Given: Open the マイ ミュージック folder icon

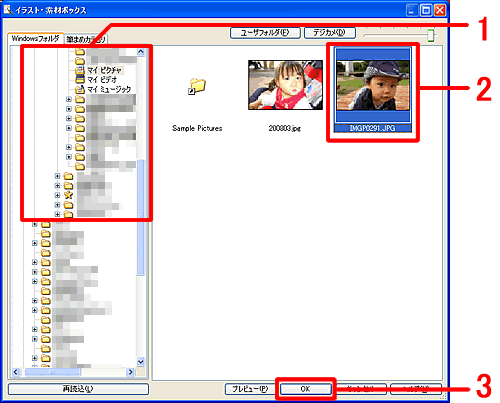Looking at the screenshot, I should pos(80,89).
